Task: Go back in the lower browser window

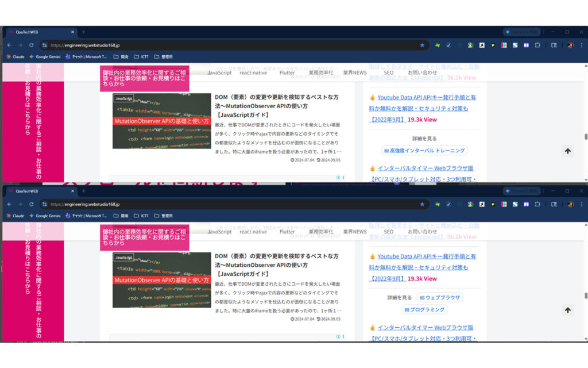Action: [x=9, y=204]
